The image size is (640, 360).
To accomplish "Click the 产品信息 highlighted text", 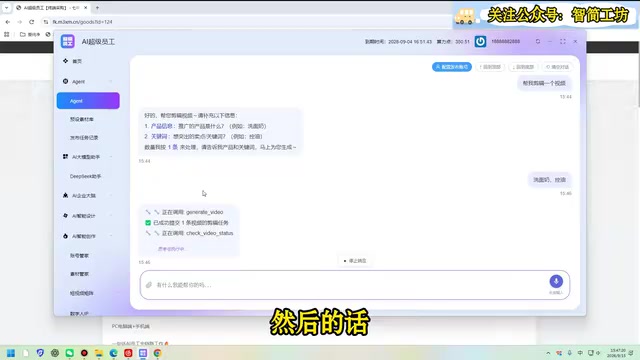I will 162,126.
